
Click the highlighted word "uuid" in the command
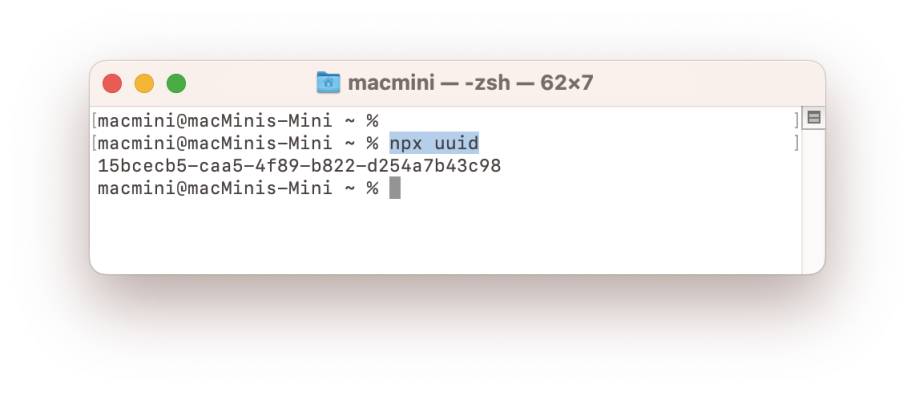(x=456, y=143)
